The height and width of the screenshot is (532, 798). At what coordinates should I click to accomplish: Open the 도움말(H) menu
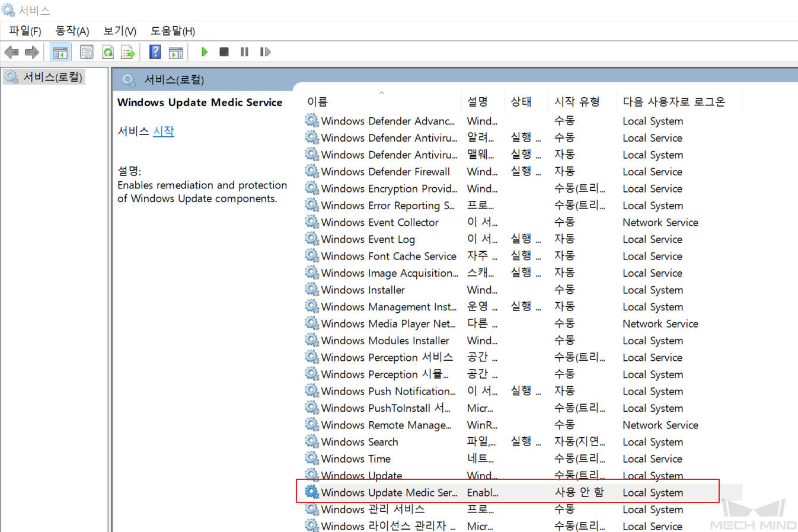coord(173,31)
